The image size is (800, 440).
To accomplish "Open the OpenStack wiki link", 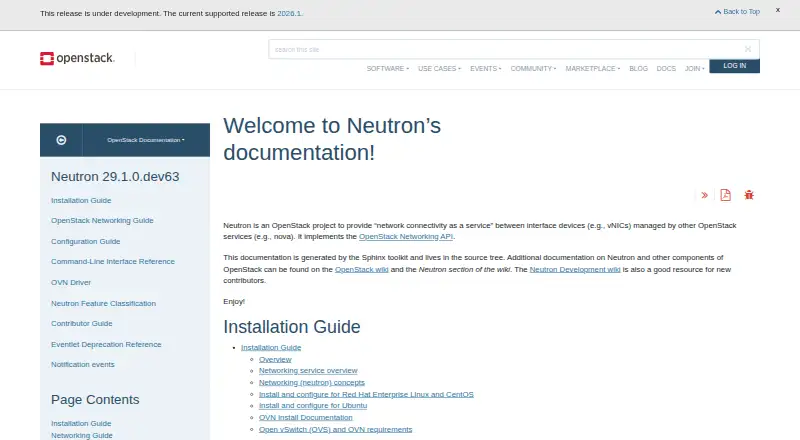I will point(361,270).
